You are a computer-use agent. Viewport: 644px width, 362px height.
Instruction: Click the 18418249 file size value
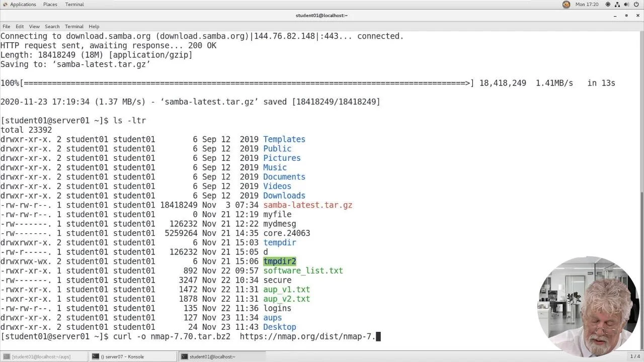(x=179, y=205)
